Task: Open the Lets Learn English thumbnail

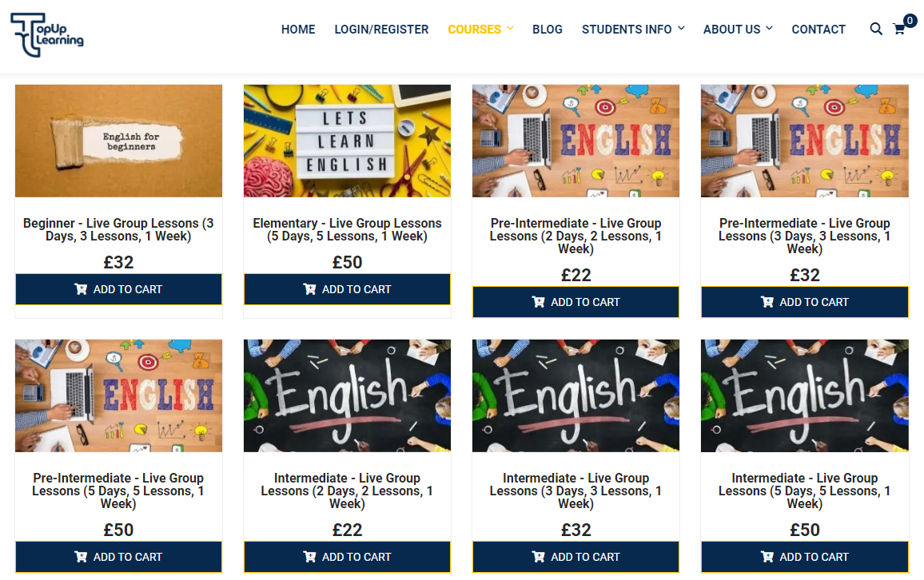Action: [x=347, y=141]
